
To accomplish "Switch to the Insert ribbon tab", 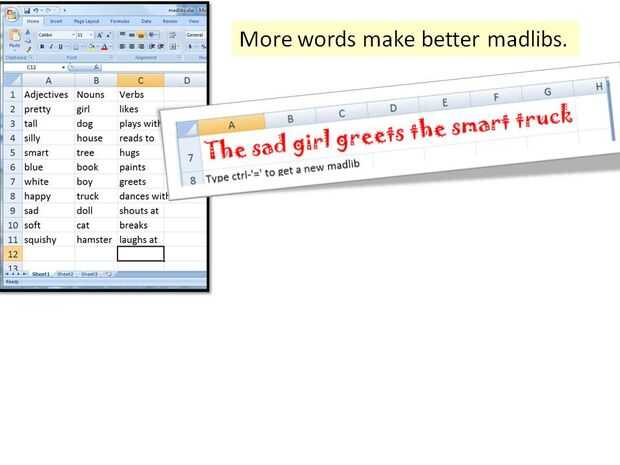I will [x=56, y=21].
